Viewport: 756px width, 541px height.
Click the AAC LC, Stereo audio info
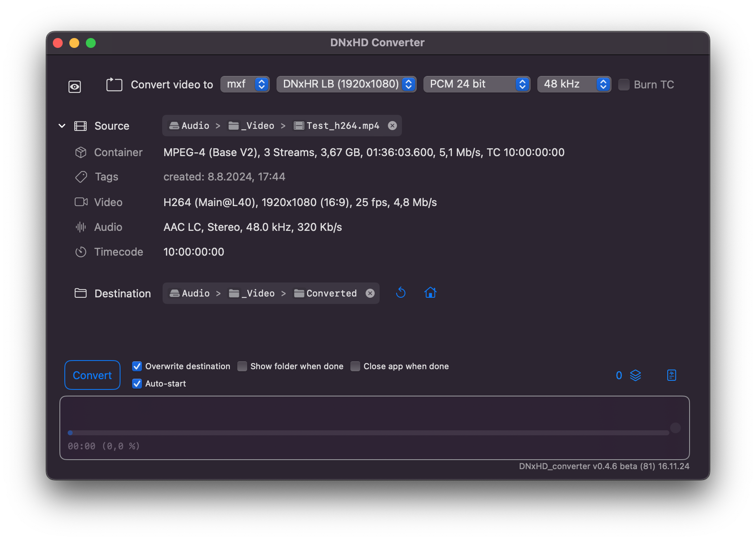tap(253, 227)
